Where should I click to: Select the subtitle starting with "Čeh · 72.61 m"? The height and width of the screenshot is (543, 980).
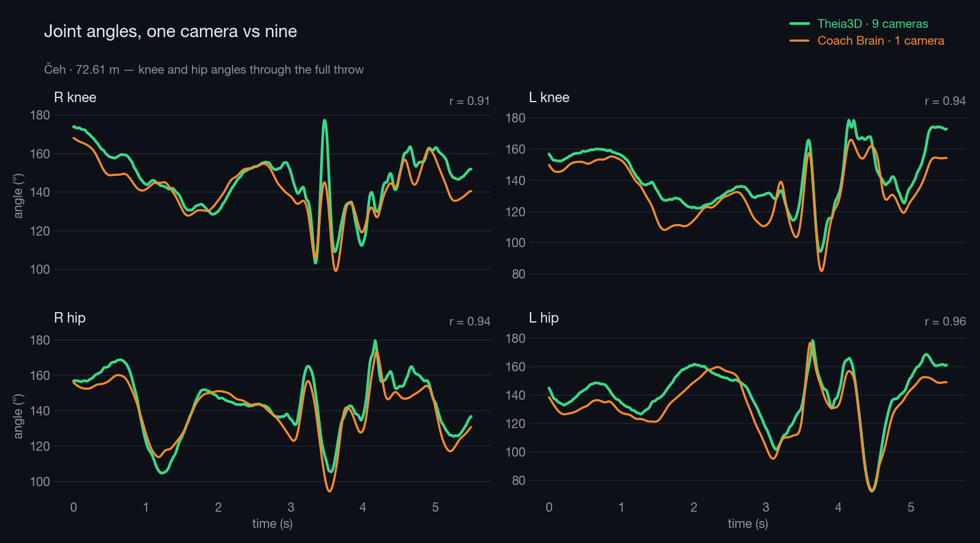coord(204,70)
